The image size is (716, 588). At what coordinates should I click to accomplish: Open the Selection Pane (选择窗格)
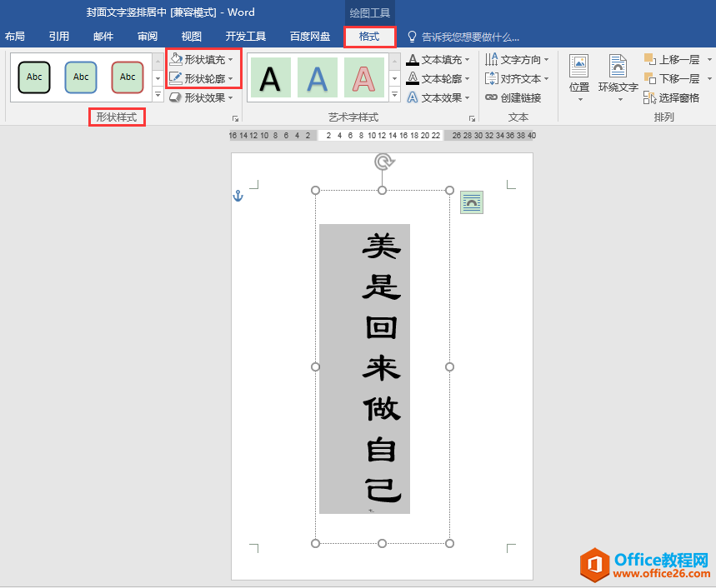coord(671,97)
